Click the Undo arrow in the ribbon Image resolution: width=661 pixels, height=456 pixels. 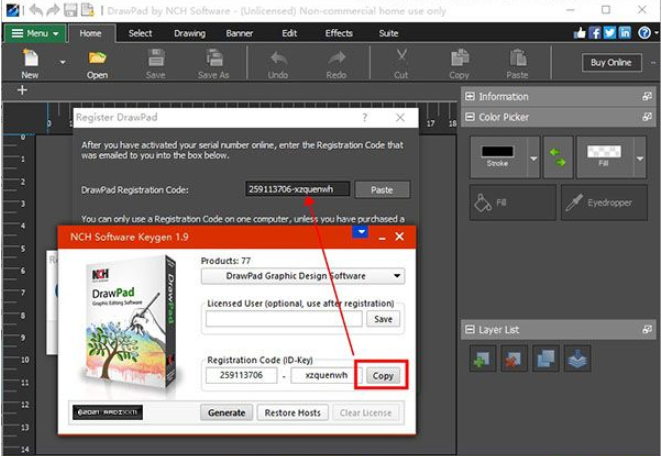[x=278, y=58]
